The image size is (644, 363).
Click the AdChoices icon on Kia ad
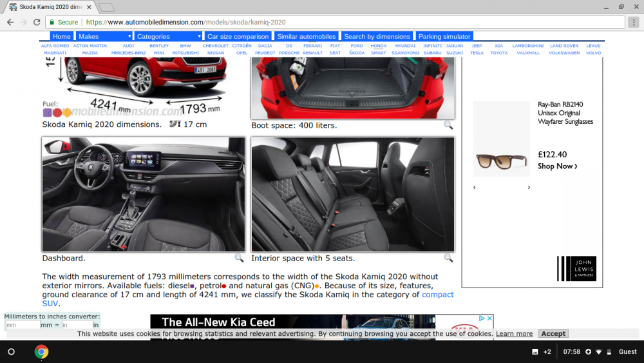point(482,319)
